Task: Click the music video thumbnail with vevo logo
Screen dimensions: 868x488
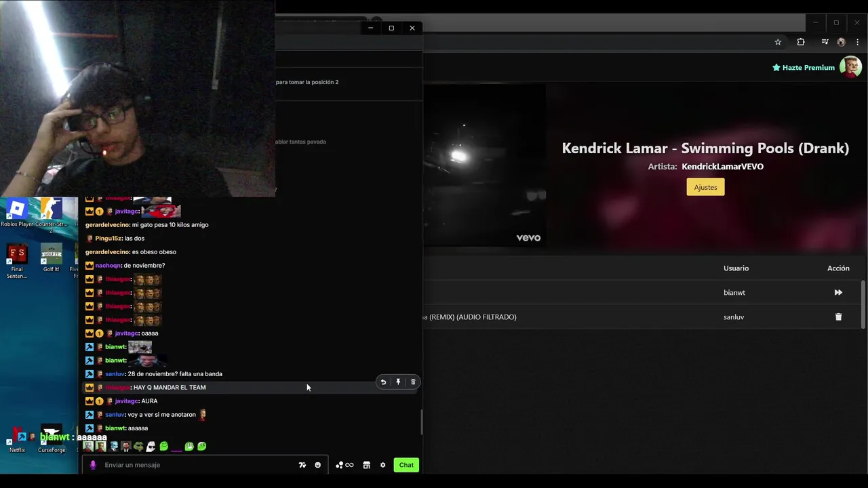Action: click(484, 165)
